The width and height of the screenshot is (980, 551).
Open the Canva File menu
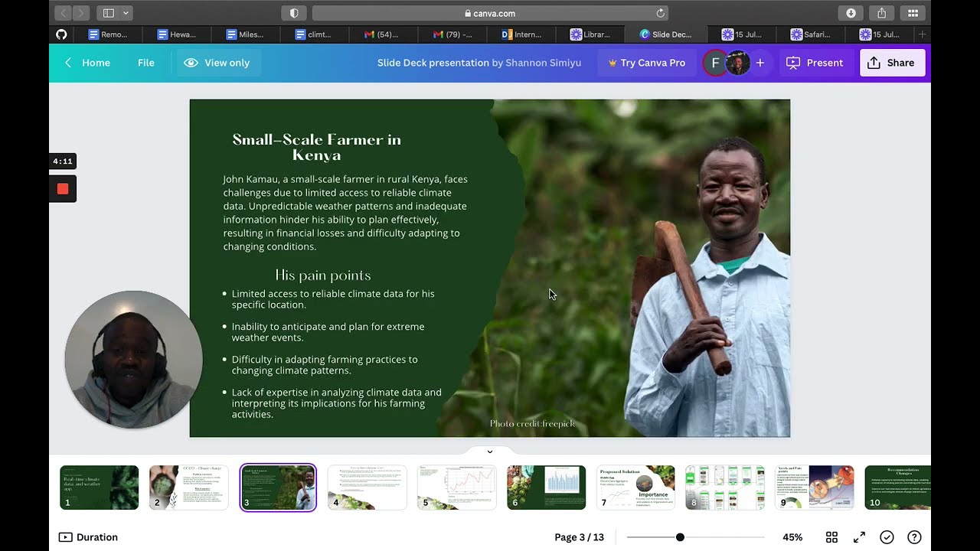pos(146,63)
